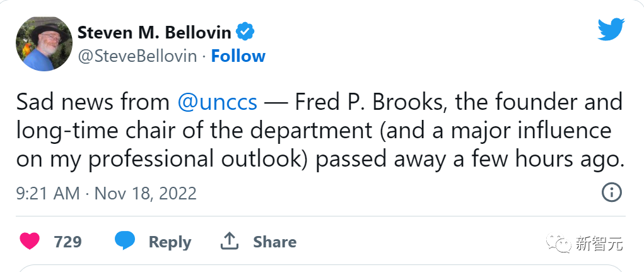Click the 新智元 watermark text

click(599, 244)
